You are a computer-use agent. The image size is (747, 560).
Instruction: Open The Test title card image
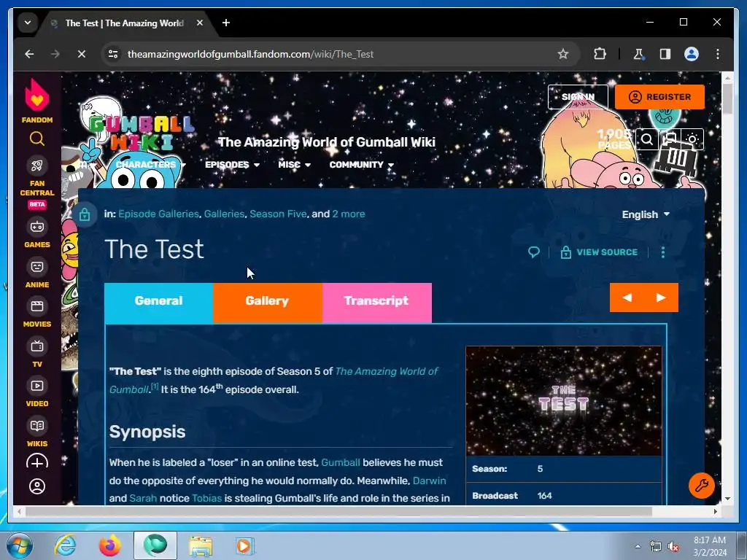tap(564, 400)
